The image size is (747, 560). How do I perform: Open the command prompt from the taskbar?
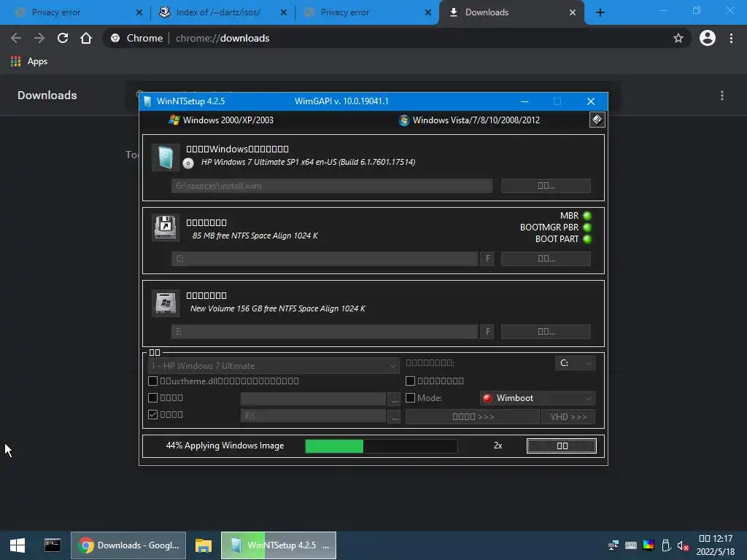pos(53,545)
